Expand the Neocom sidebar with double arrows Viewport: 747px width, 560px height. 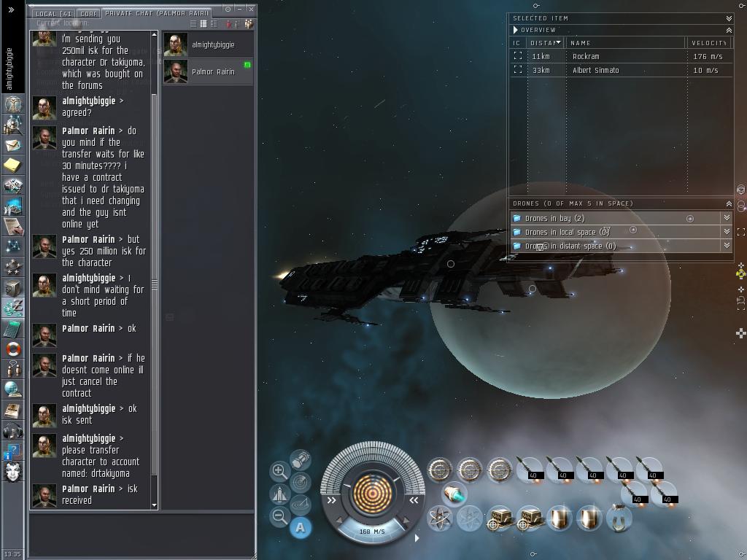pyautogui.click(x=12, y=9)
